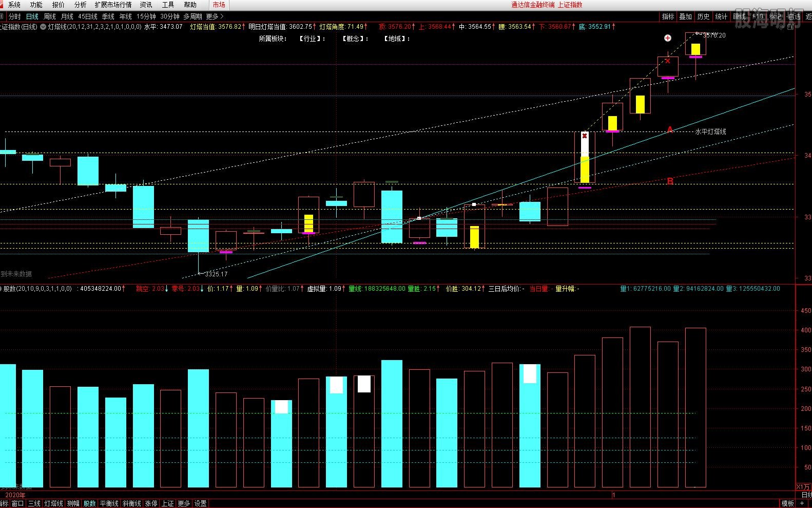812x508 pixels.
Task: Select the 季线 period tab
Action: pos(108,16)
